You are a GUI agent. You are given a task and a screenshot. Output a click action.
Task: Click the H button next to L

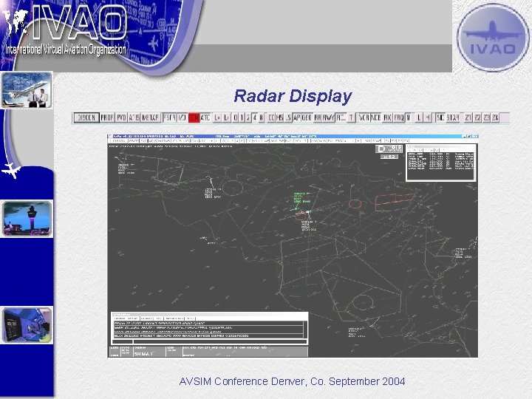428,117
